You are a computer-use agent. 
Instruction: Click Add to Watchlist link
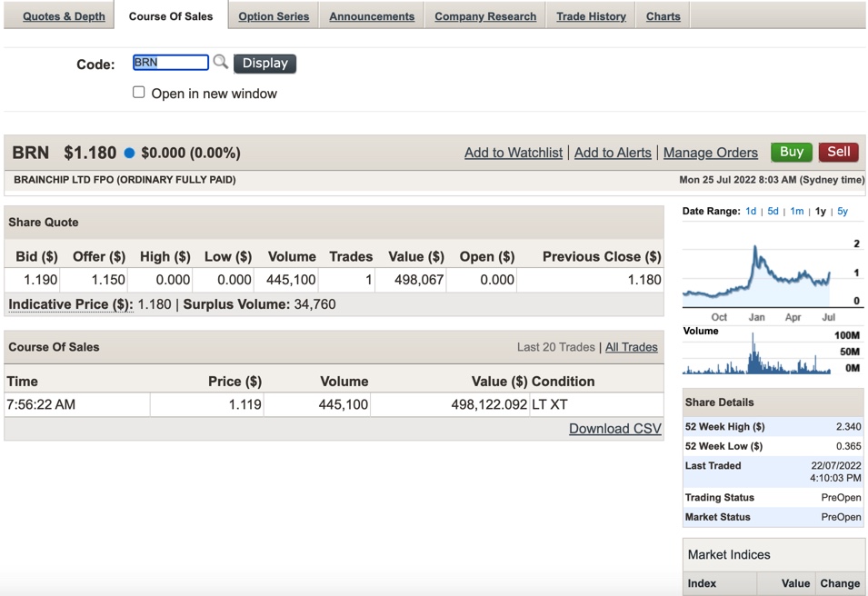[x=514, y=153]
